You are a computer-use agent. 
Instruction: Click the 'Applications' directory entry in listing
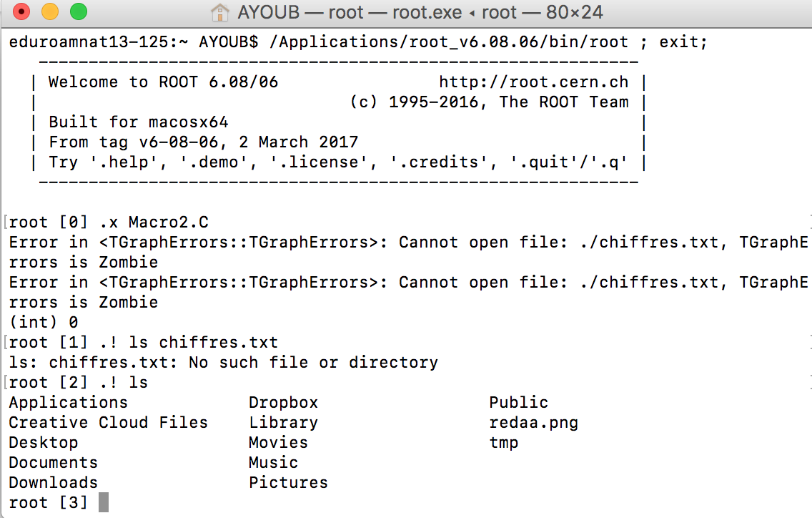[69, 402]
